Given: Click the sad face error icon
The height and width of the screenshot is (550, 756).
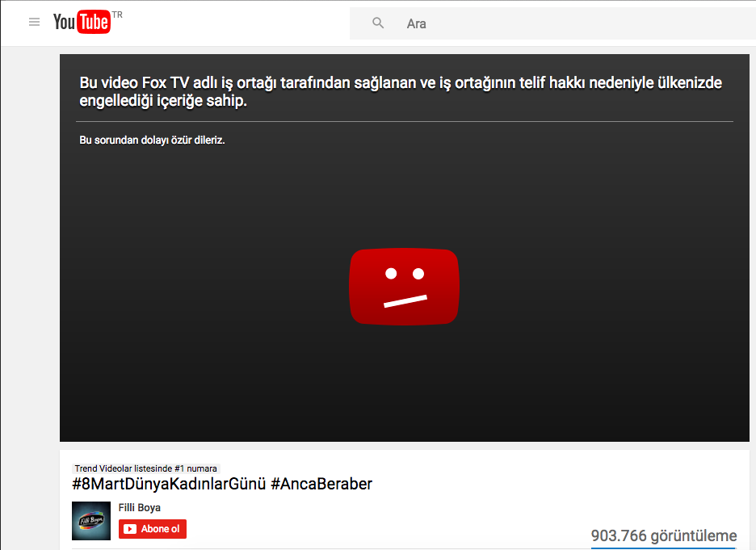Looking at the screenshot, I should pos(404,287).
